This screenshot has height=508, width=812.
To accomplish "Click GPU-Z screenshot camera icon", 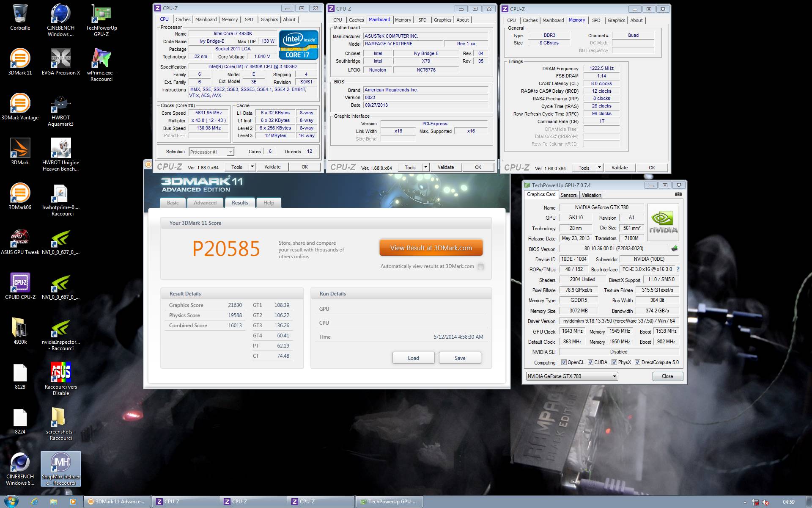I will click(678, 194).
